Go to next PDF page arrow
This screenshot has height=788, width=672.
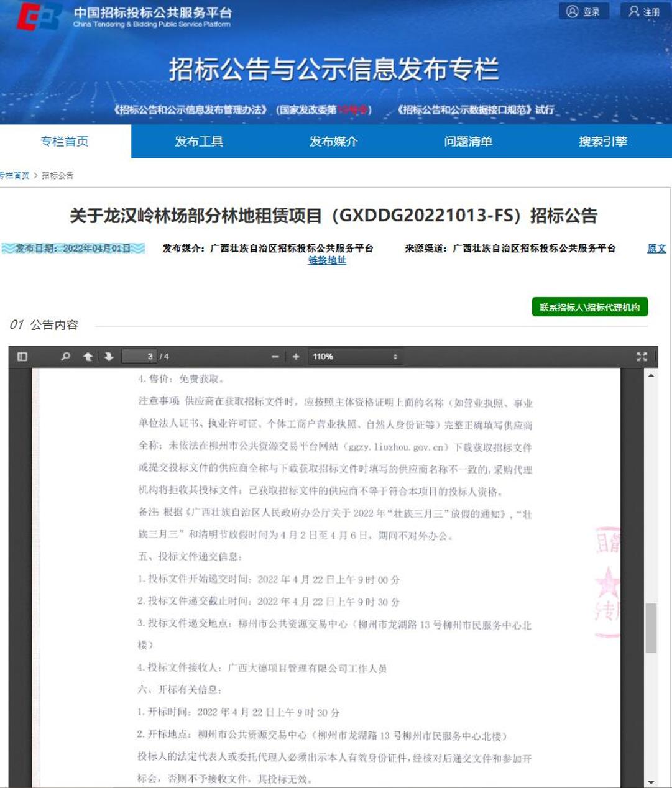[x=109, y=356]
